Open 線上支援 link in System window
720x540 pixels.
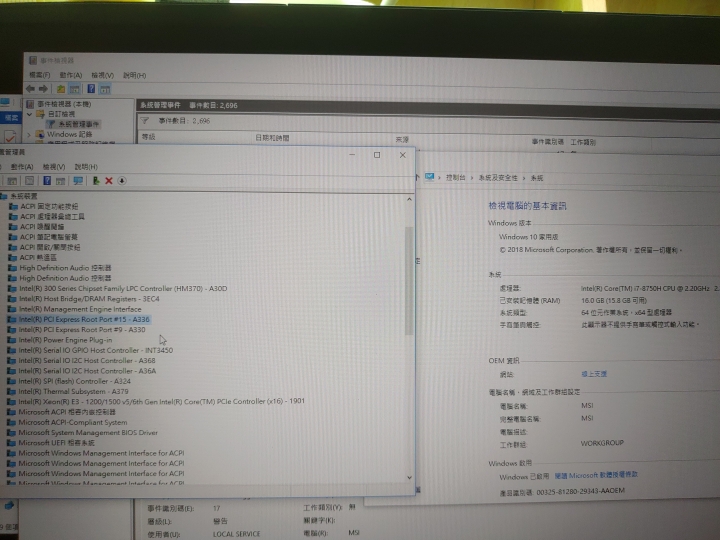[594, 374]
